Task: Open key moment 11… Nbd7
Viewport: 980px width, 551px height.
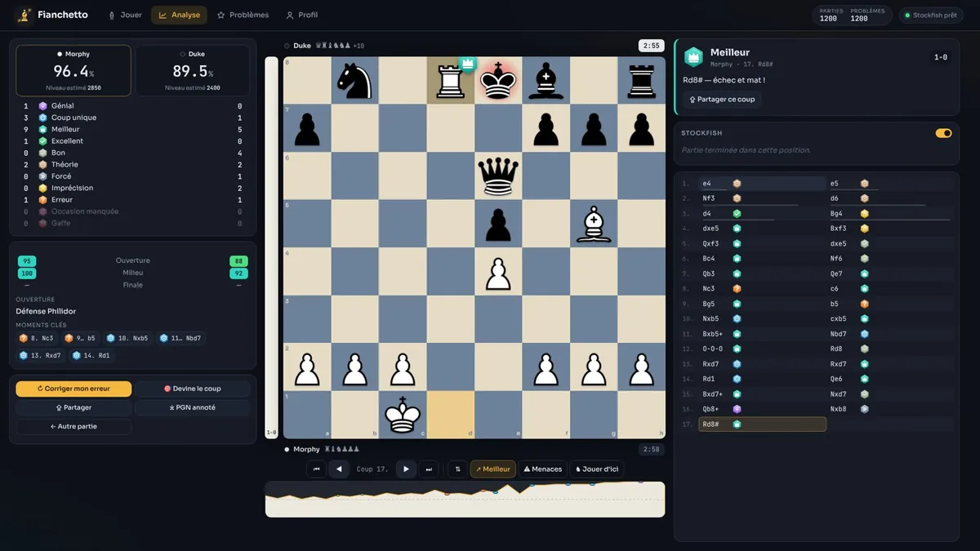Action: (180, 338)
